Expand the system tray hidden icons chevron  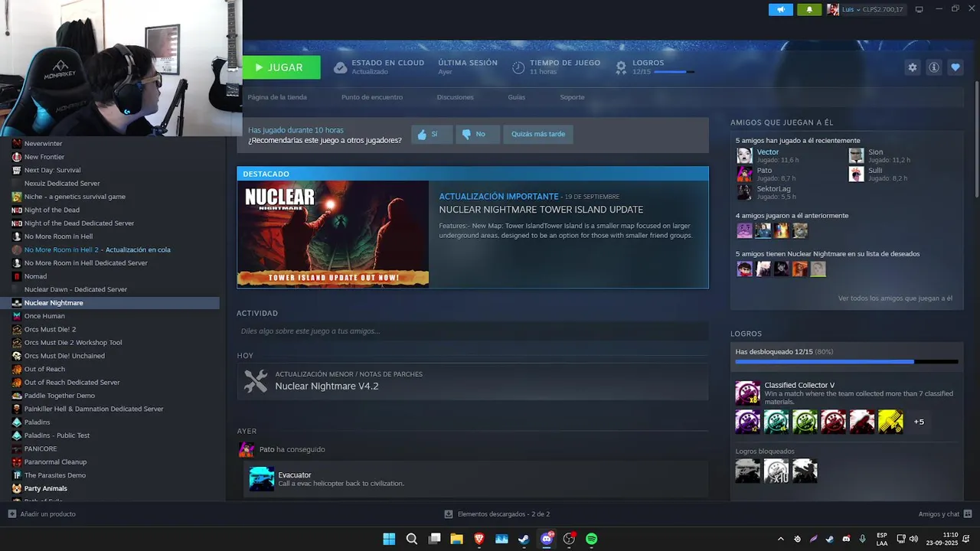coord(780,539)
